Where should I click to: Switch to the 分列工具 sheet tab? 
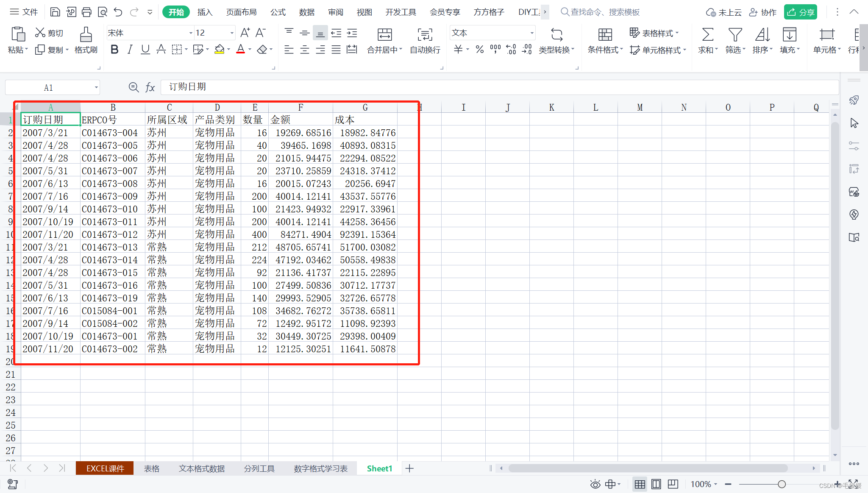(x=259, y=468)
